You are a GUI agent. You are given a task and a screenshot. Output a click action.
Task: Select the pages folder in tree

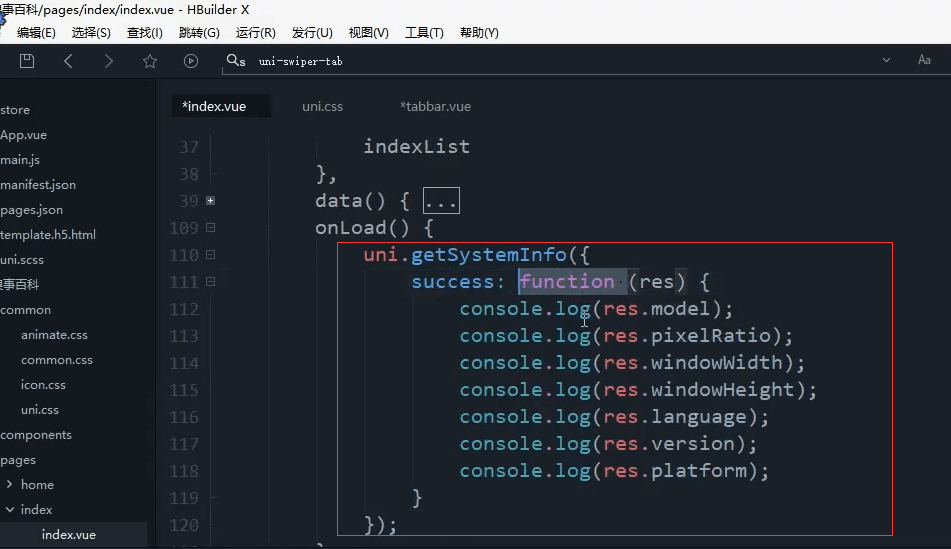point(18,460)
